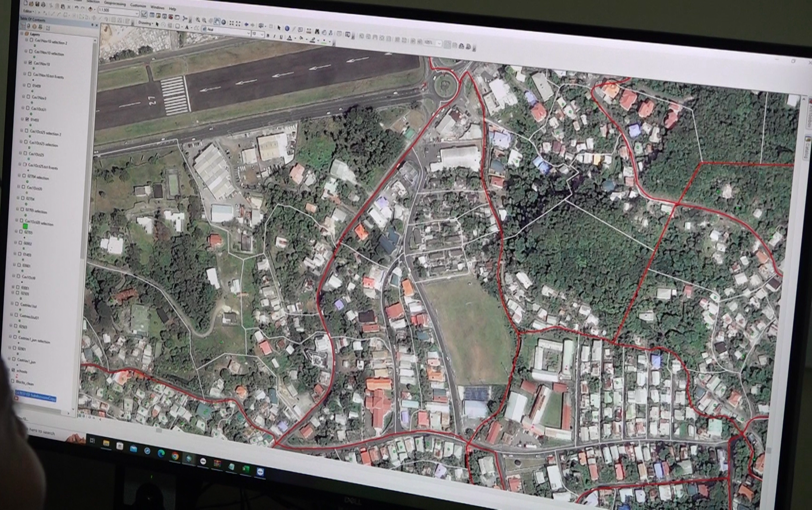Click the green symbol under Cas10ct20 selection
Image resolution: width=812 pixels, height=510 pixels.
(26, 227)
